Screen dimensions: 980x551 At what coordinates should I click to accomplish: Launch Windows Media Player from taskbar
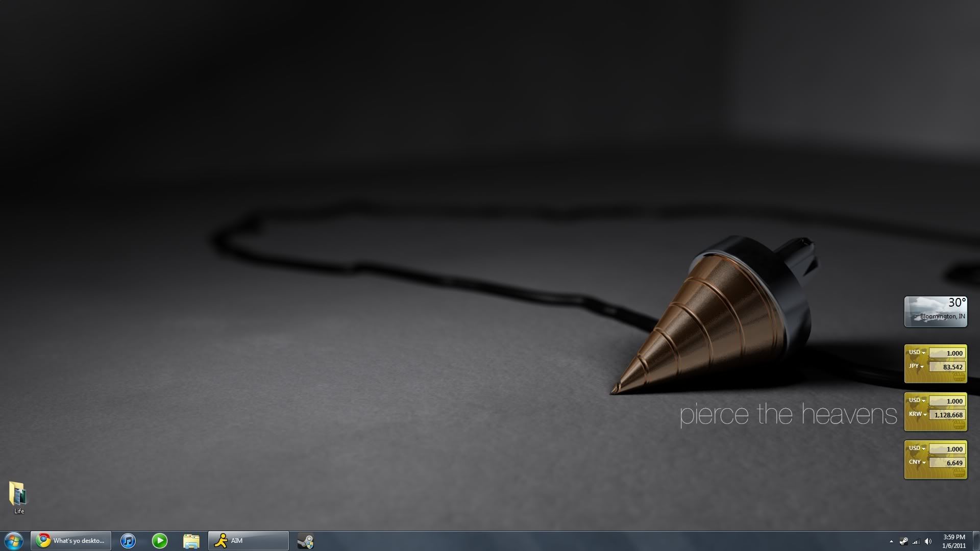160,541
